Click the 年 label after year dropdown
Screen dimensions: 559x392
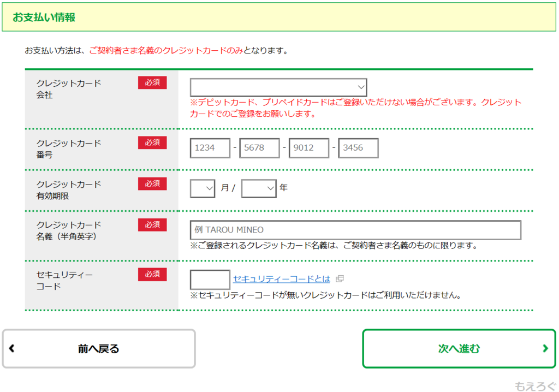(x=283, y=188)
